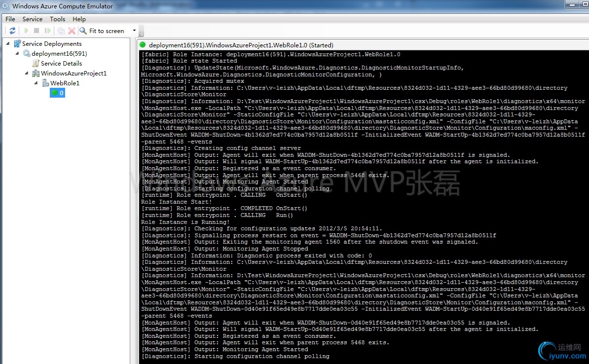Screen dimensions: 589x364
Task: Click the WindowsAzureProject1 servers icon
Action: [x=36, y=73]
